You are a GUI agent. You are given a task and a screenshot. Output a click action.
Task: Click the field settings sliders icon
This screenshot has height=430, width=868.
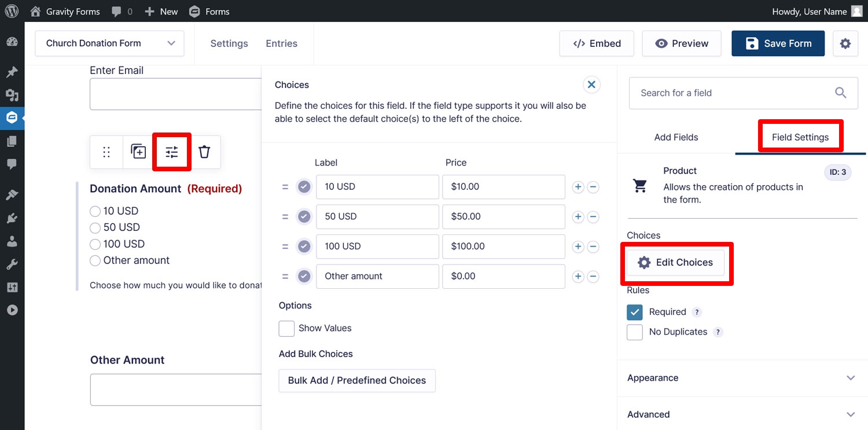click(x=172, y=152)
